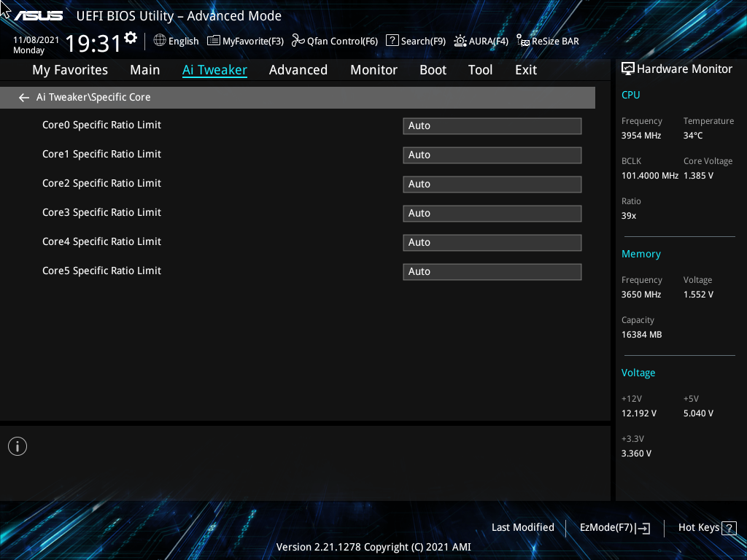This screenshot has height=560, width=747.
Task: Open settings gear next to the clock
Action: [x=131, y=38]
